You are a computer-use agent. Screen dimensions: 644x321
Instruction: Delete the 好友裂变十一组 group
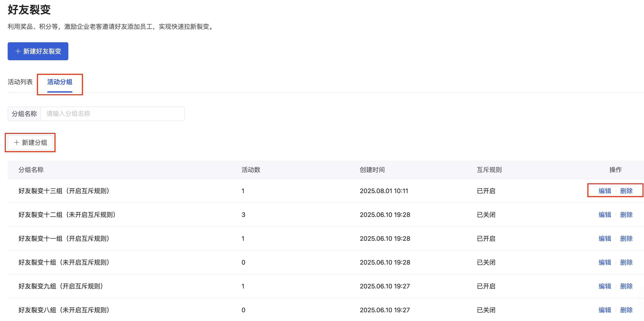tap(626, 239)
